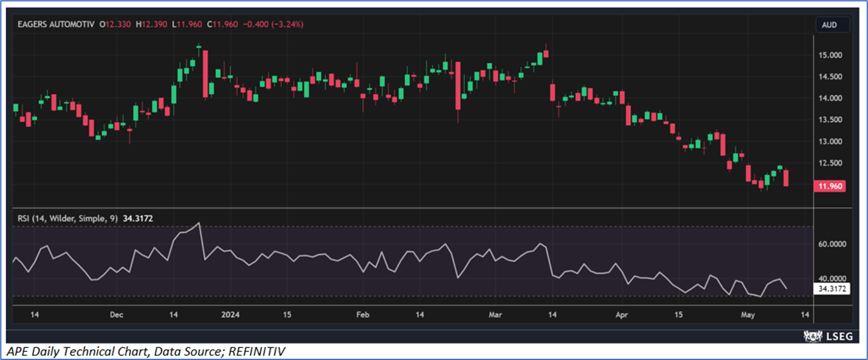
Task: Click the 12.500 price axis label
Action: [x=831, y=163]
